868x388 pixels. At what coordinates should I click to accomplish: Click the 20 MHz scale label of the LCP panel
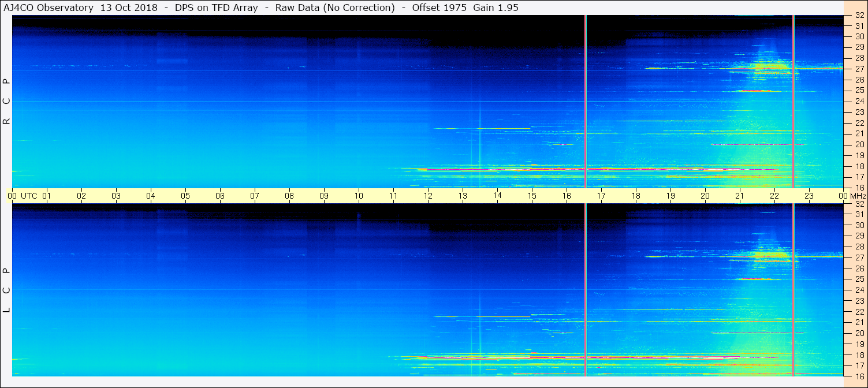[859, 333]
